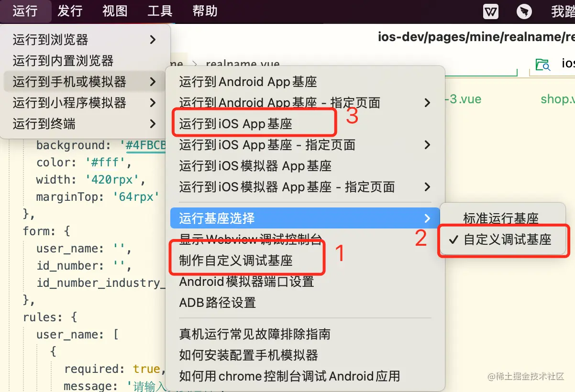Expand the 运行到小程序模拟器 submenu arrow
Image resolution: width=575 pixels, height=392 pixels.
coord(153,103)
